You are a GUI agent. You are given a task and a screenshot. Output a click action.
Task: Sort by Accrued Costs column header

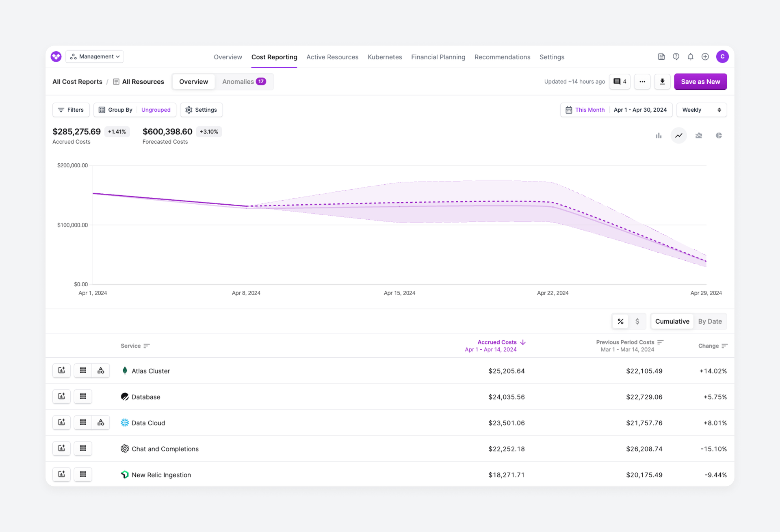tap(497, 342)
